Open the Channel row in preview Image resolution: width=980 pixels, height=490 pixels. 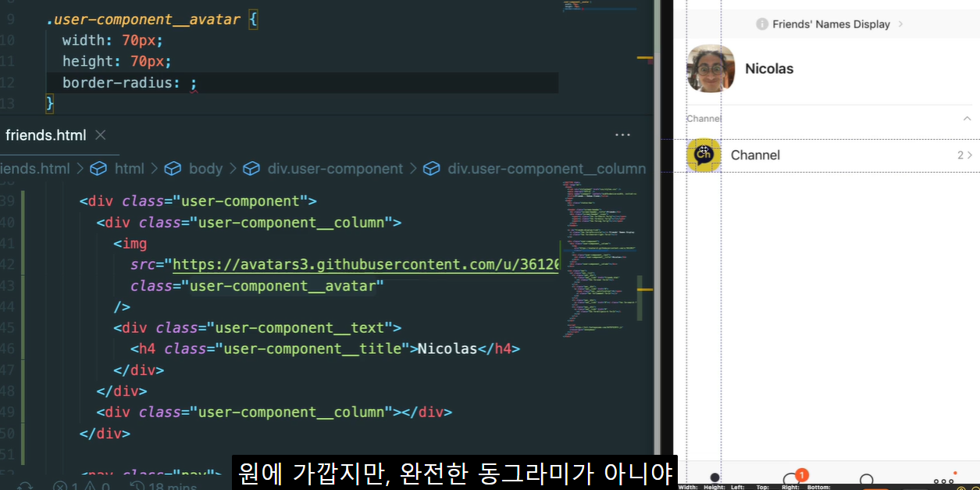coord(831,155)
